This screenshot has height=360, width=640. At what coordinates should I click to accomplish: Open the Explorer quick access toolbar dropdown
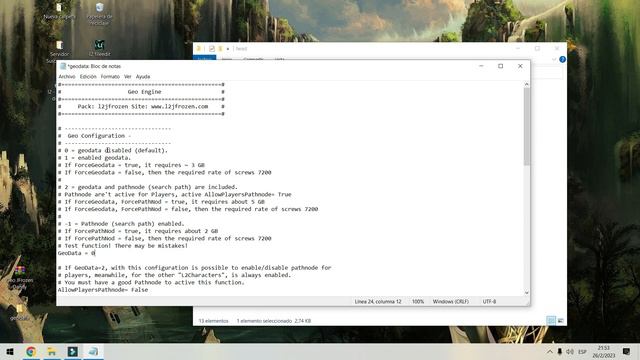tap(228, 49)
